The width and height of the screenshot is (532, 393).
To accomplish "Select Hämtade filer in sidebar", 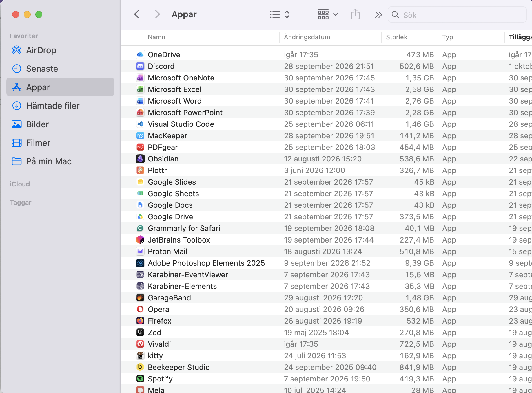I will [x=60, y=106].
